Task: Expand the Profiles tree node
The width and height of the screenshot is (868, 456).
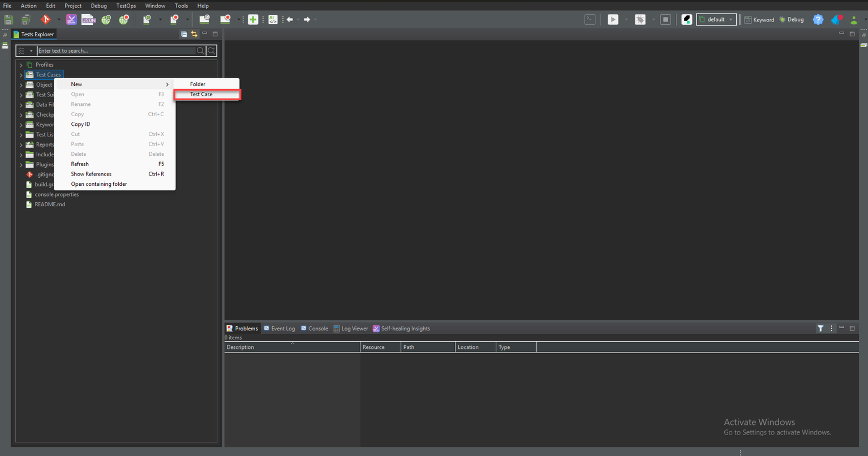Action: 21,65
